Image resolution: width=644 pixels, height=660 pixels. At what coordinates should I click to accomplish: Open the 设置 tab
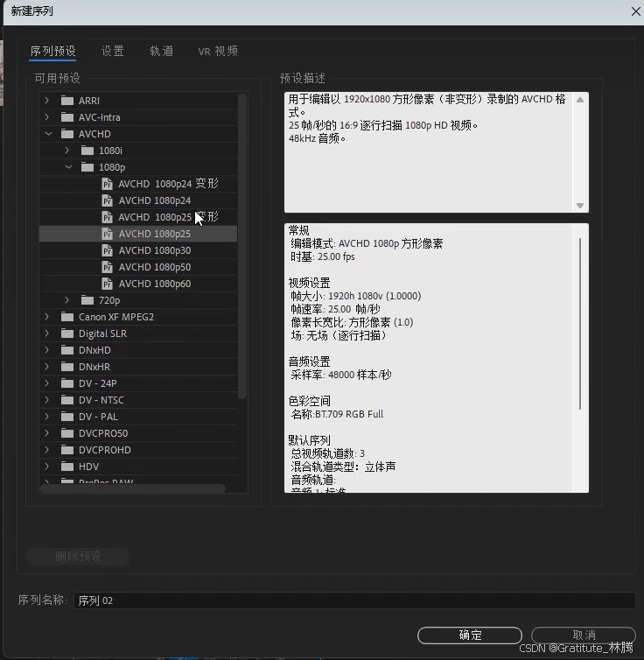[x=112, y=52]
